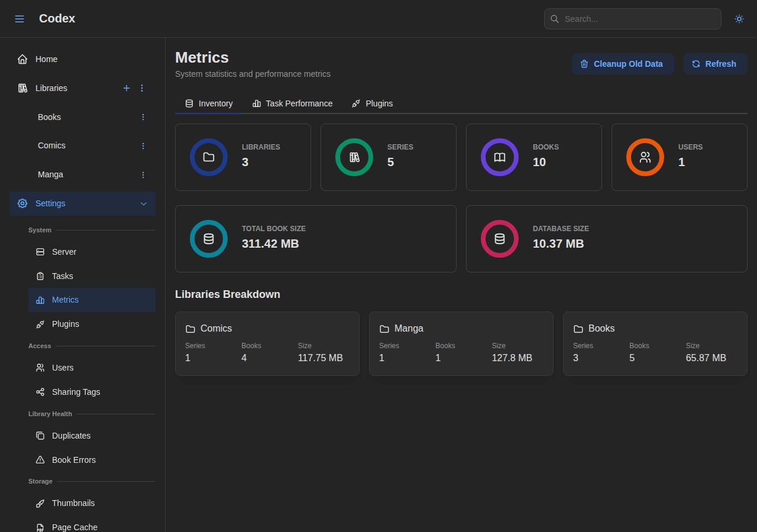This screenshot has width=757, height=532.
Task: Open the Server settings via its icon
Action: pos(40,252)
